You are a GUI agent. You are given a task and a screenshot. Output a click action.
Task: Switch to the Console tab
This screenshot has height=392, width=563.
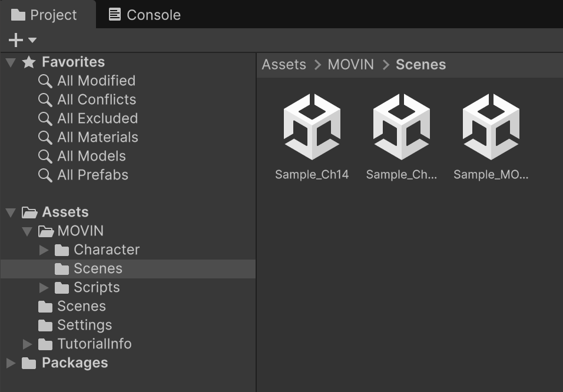[145, 15]
